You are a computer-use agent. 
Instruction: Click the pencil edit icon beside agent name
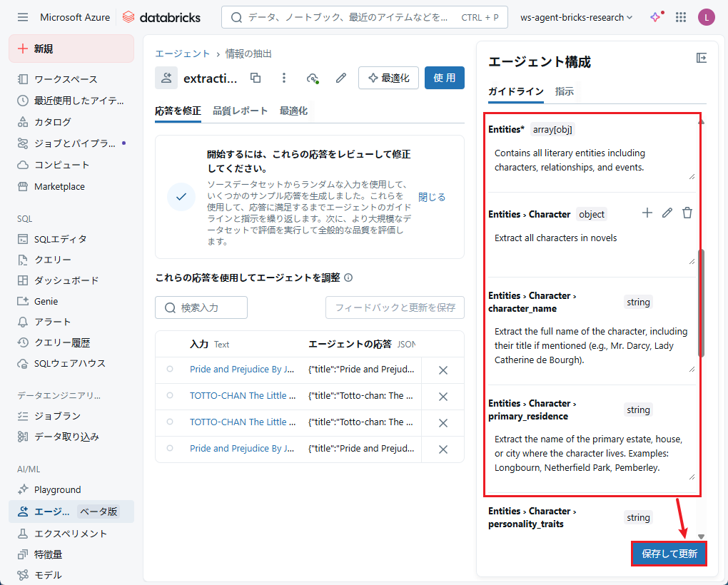[341, 78]
